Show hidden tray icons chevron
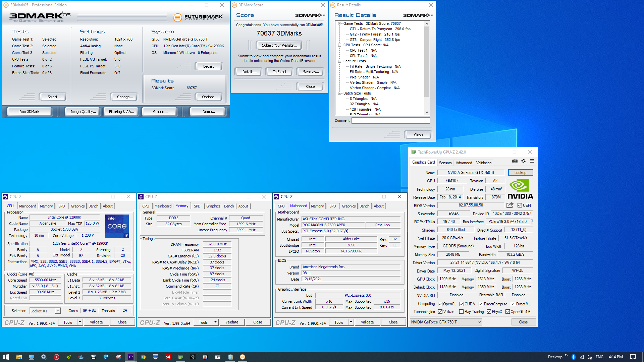Viewport: 644px width, 362px height. [567, 356]
